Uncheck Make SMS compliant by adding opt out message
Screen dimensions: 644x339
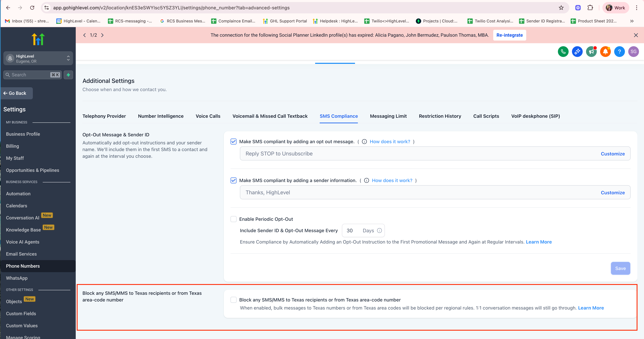(x=234, y=141)
